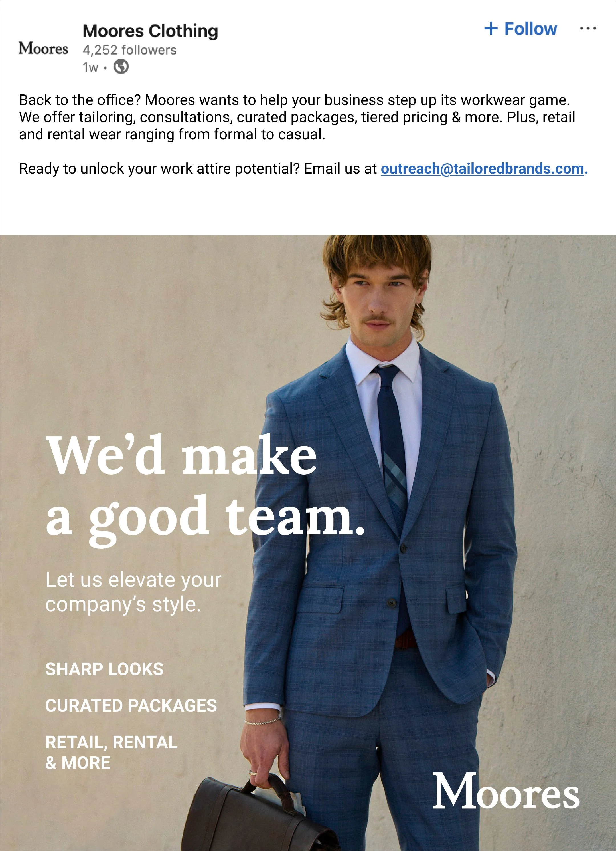The width and height of the screenshot is (616, 851).
Task: Click the 1w post timestamp
Action: click(90, 68)
